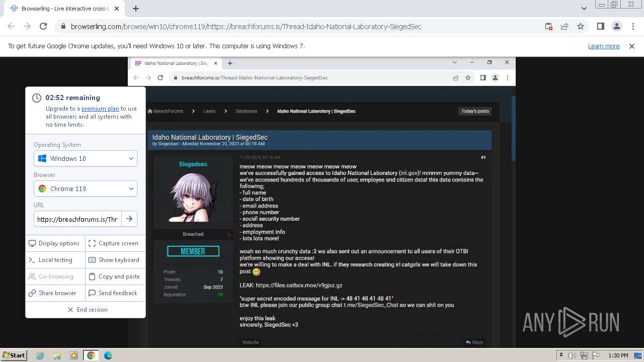Toggle outer Chrome side panel

click(600, 27)
